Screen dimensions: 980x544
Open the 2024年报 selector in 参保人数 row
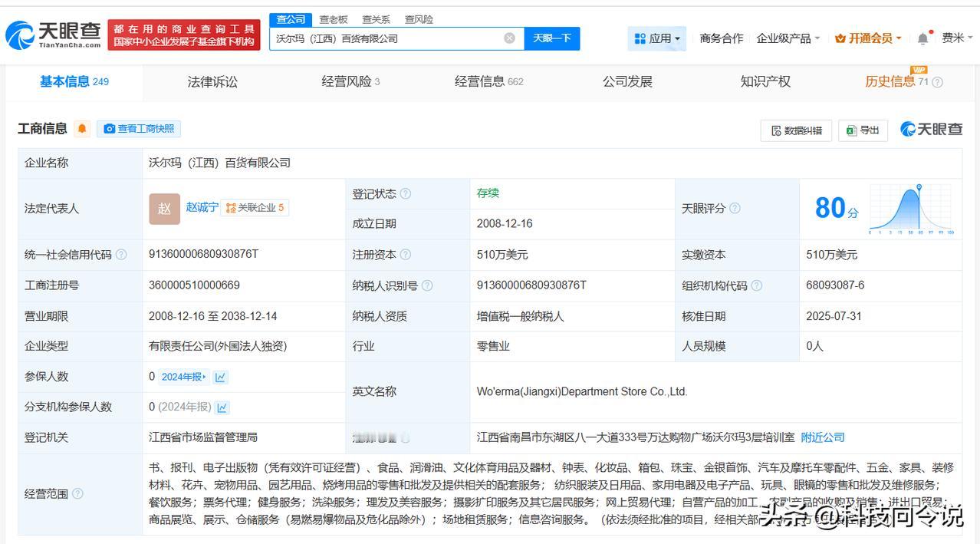pos(183,377)
